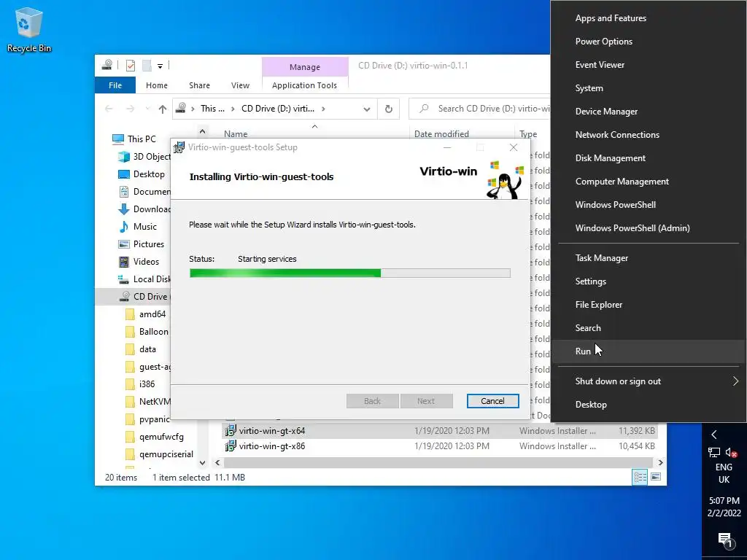747x560 pixels.
Task: Open Event Viewer from the menu
Action: tap(649, 65)
